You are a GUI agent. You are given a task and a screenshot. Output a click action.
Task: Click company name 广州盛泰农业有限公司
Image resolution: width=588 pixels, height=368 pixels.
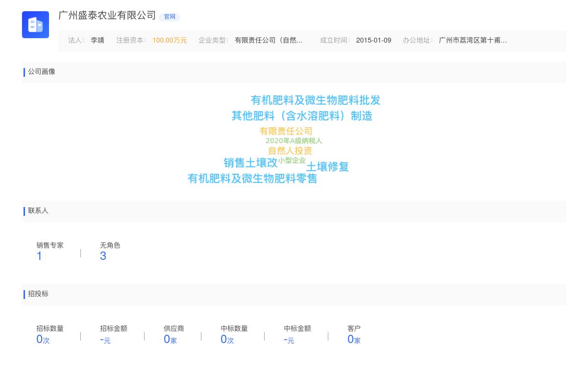click(107, 16)
